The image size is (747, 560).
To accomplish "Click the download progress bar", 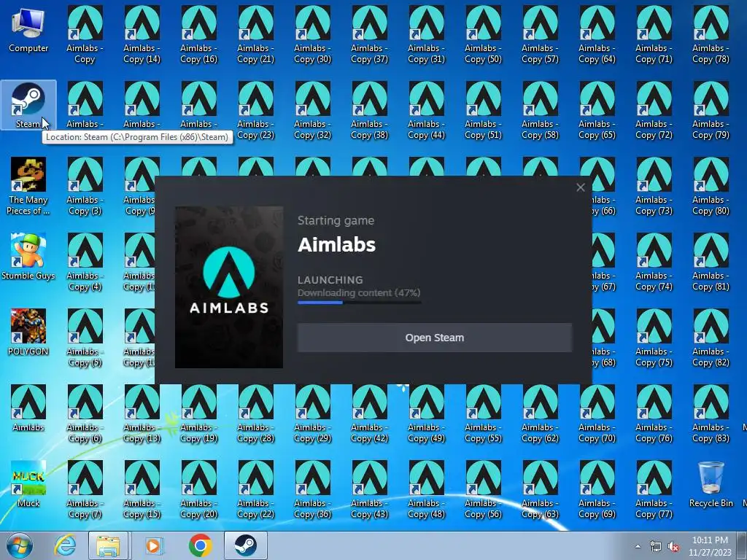I will click(359, 303).
